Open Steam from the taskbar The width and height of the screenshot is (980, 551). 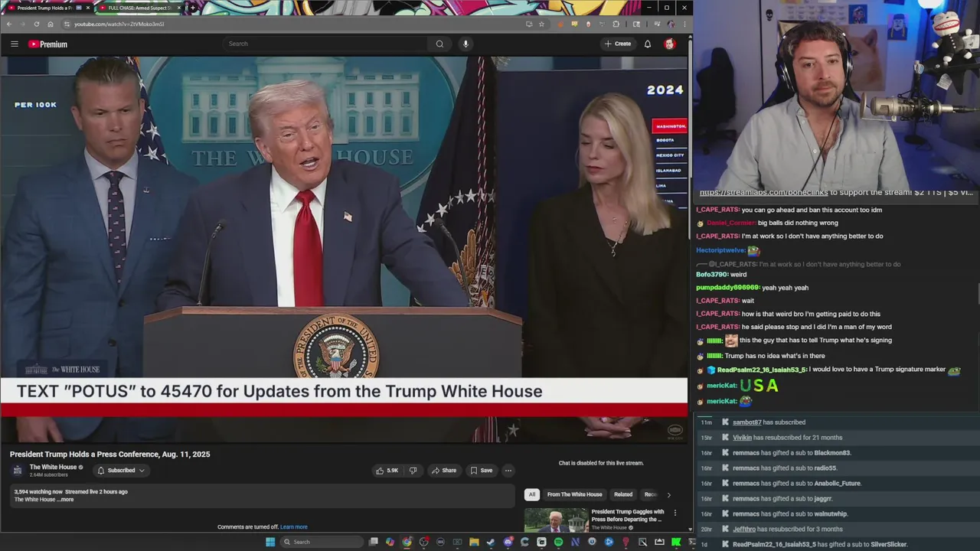(491, 542)
